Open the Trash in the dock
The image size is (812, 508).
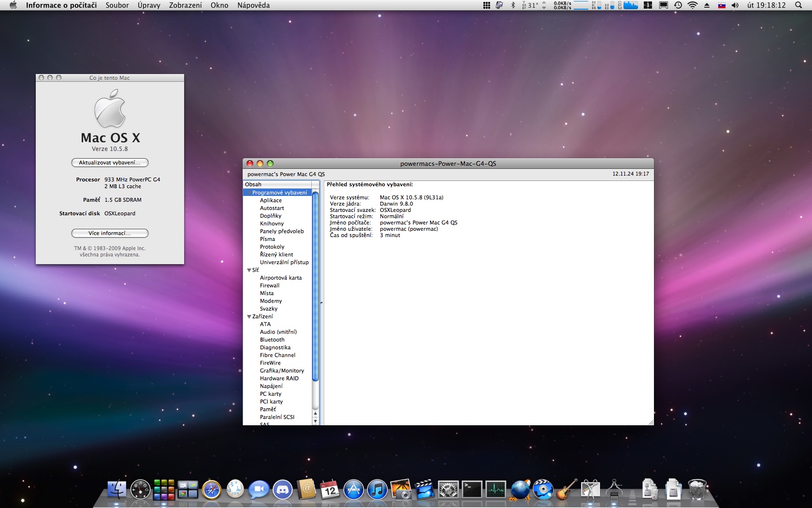tap(697, 490)
